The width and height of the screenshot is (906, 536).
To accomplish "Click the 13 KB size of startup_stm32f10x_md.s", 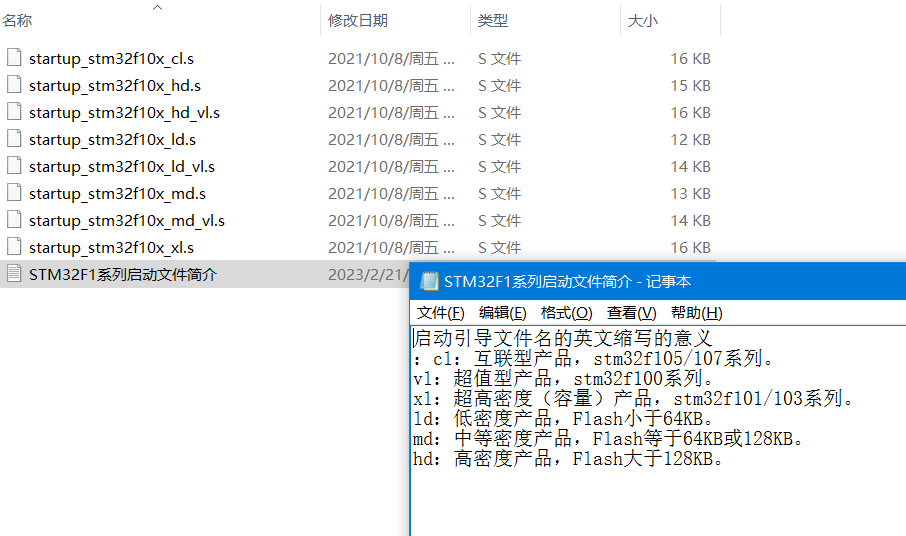I will pyautogui.click(x=690, y=194).
